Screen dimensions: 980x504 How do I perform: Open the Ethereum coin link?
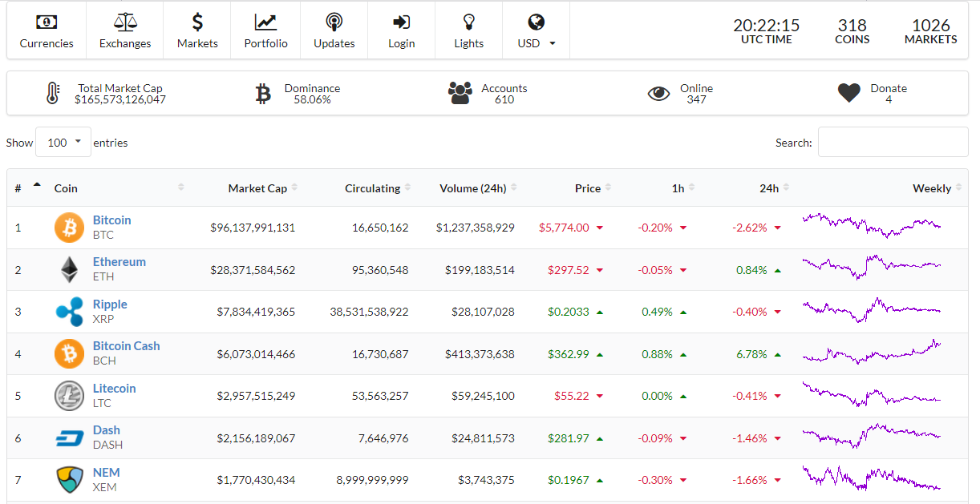pyautogui.click(x=119, y=262)
